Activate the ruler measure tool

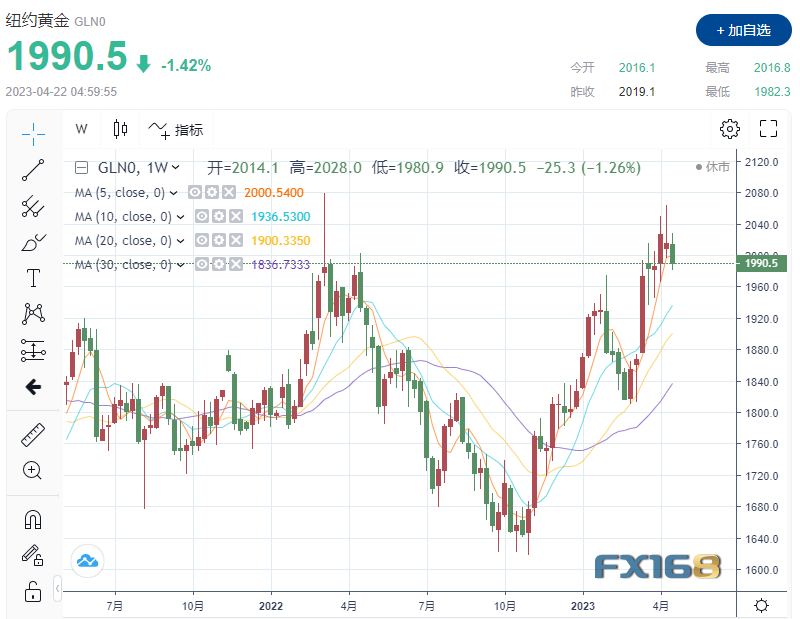(33, 434)
